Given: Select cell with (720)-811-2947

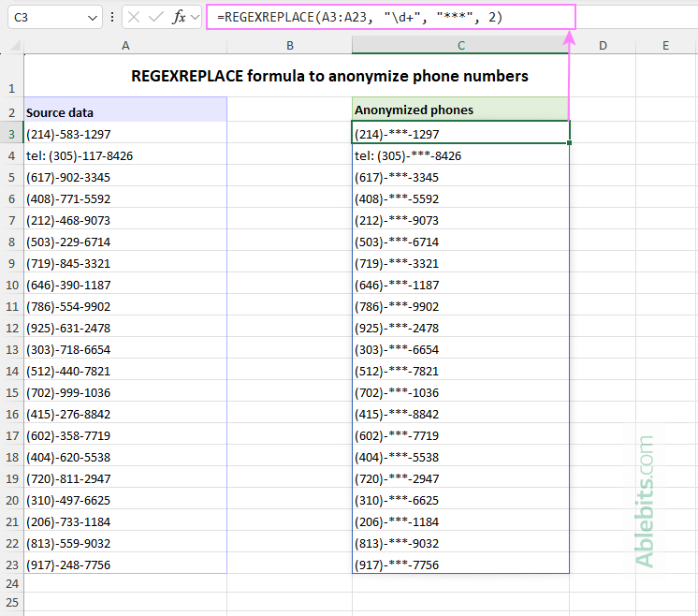Looking at the screenshot, I should click(x=125, y=477).
